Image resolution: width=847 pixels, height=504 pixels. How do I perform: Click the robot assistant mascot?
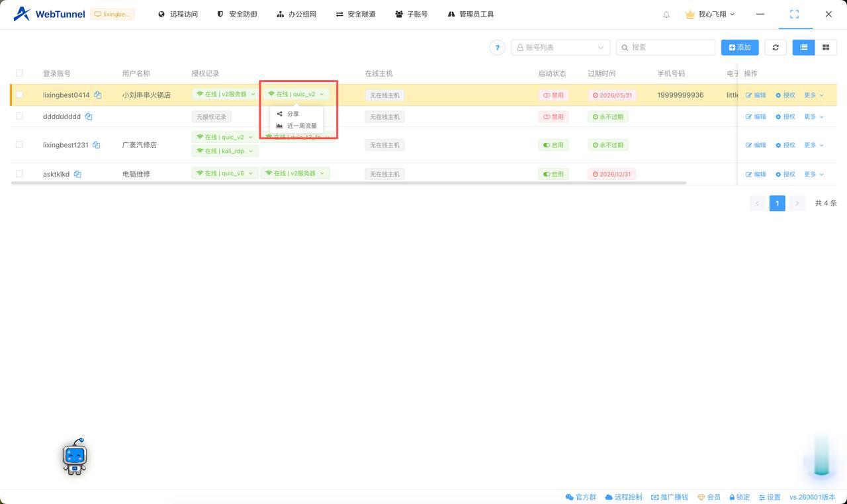click(x=75, y=456)
